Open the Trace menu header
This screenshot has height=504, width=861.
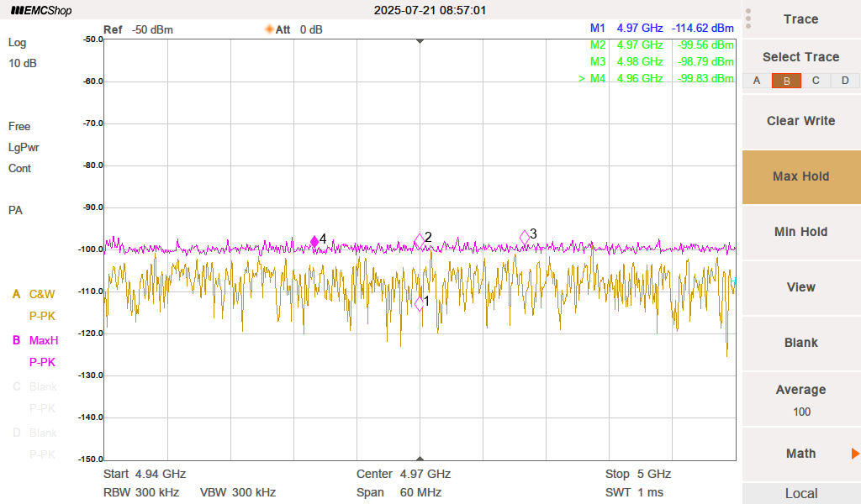click(800, 19)
